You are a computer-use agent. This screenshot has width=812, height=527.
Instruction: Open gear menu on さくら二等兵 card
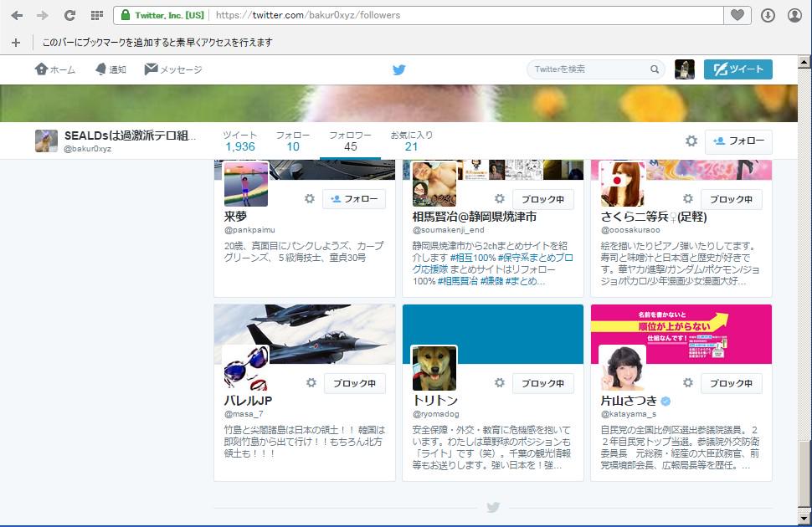point(688,199)
